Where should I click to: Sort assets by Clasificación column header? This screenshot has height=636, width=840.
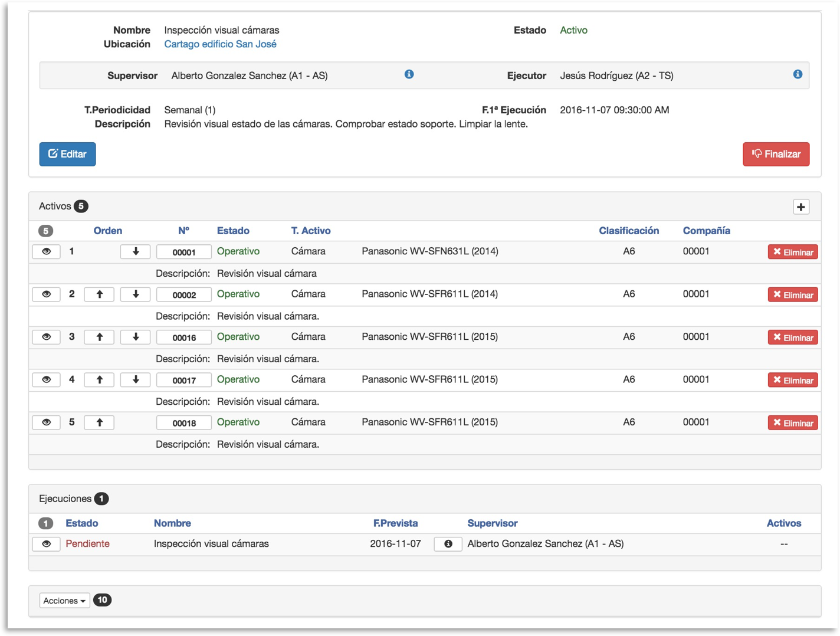629,231
